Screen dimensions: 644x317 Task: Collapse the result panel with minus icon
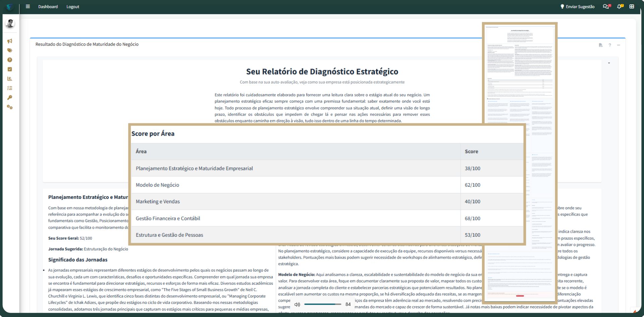click(619, 45)
